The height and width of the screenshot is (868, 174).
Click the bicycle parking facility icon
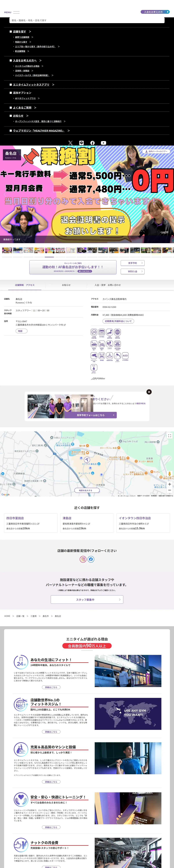click(102, 344)
